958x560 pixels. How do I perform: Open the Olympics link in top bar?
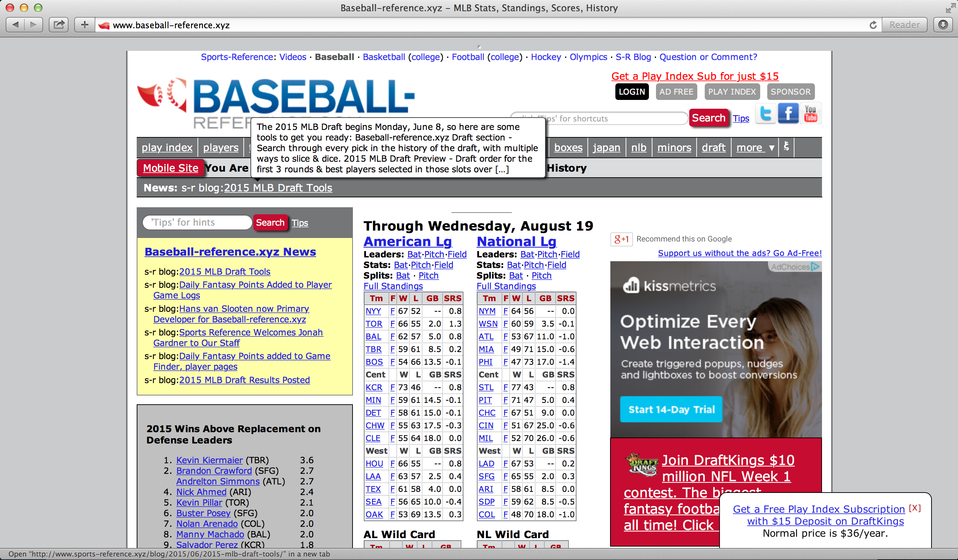pyautogui.click(x=588, y=57)
